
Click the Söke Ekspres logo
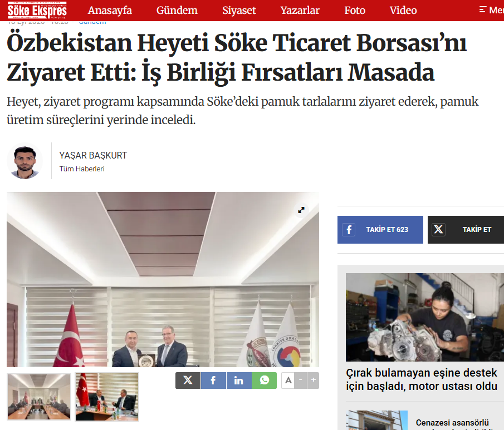[x=37, y=10]
